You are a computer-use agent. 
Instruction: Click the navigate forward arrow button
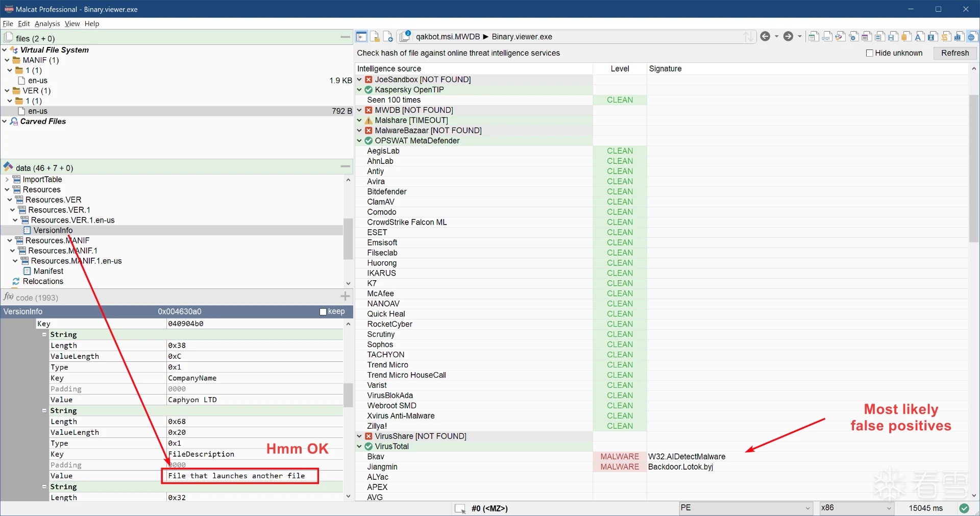pos(788,36)
